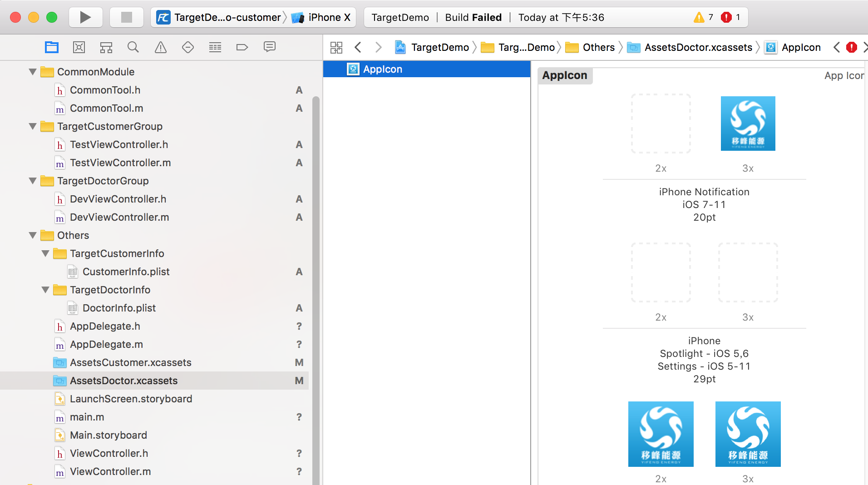Open the Project navigator

tap(52, 47)
